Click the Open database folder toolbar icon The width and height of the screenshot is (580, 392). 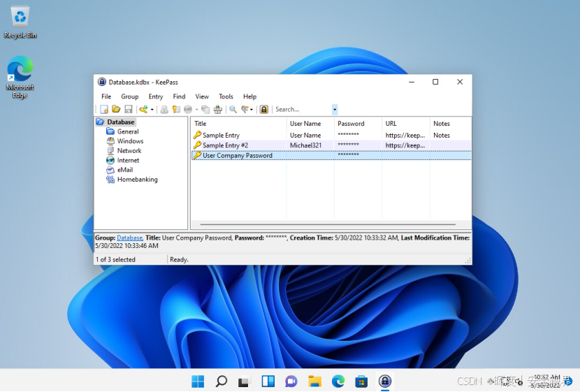116,109
